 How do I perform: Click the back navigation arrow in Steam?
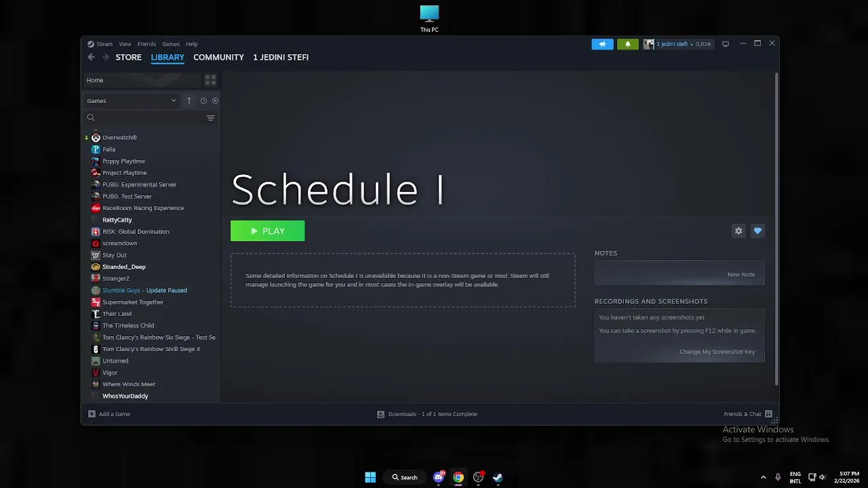coord(92,58)
